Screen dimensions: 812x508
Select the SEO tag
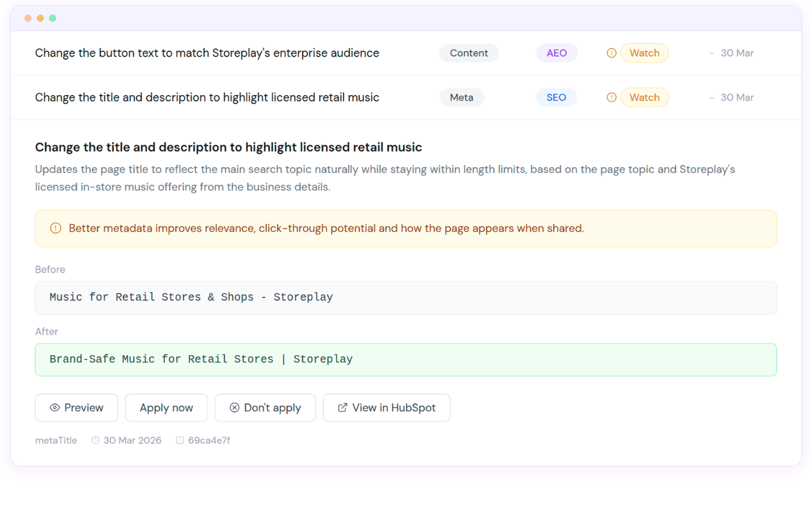click(556, 98)
